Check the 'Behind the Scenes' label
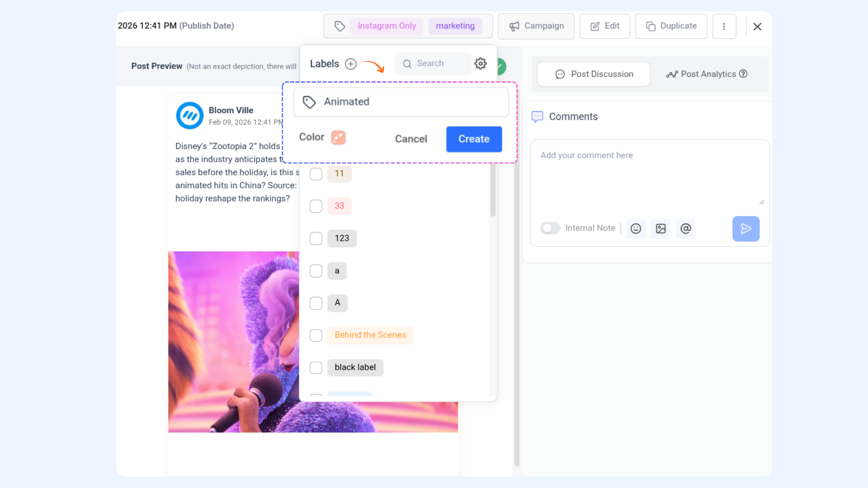This screenshot has height=488, width=868. tap(316, 335)
